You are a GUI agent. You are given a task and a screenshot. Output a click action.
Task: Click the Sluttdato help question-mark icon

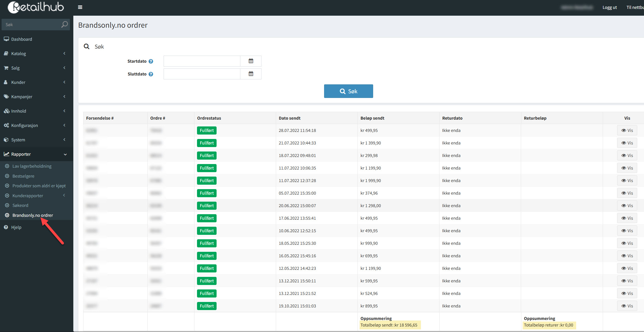point(151,74)
